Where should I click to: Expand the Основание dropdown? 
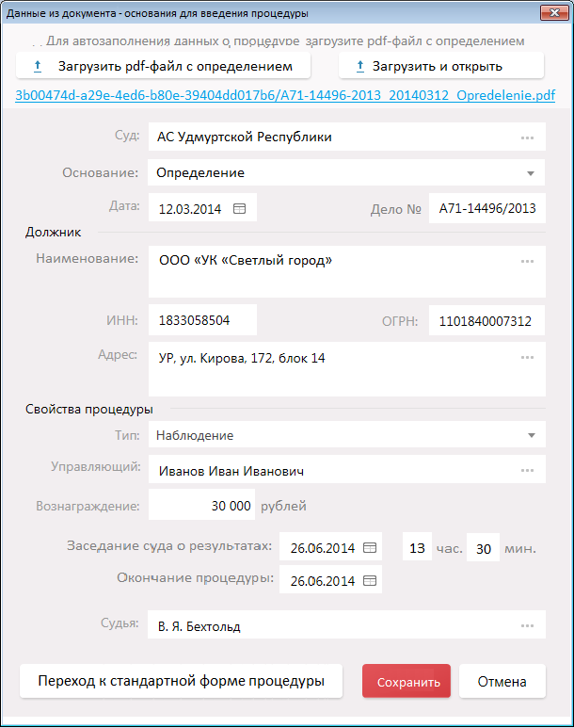531,173
